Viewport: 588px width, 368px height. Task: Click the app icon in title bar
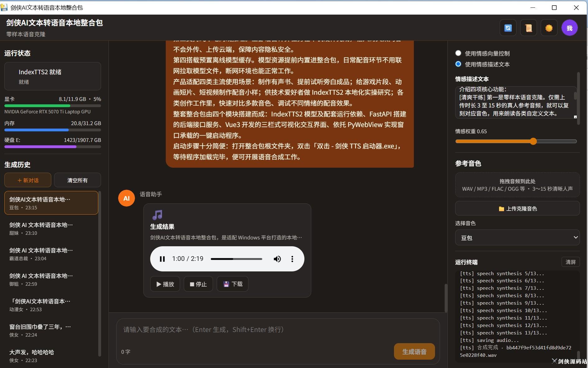point(4,7)
